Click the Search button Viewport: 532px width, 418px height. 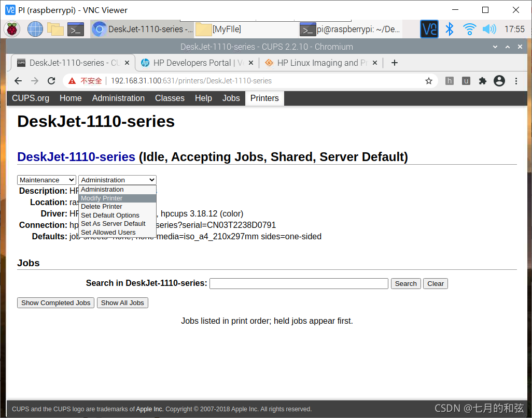click(406, 283)
